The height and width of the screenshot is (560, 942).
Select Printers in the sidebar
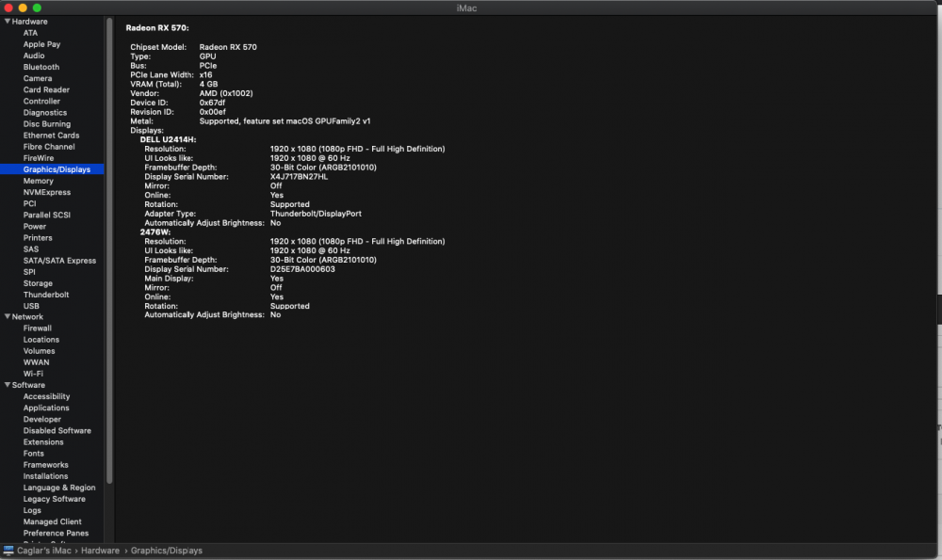tap(38, 238)
